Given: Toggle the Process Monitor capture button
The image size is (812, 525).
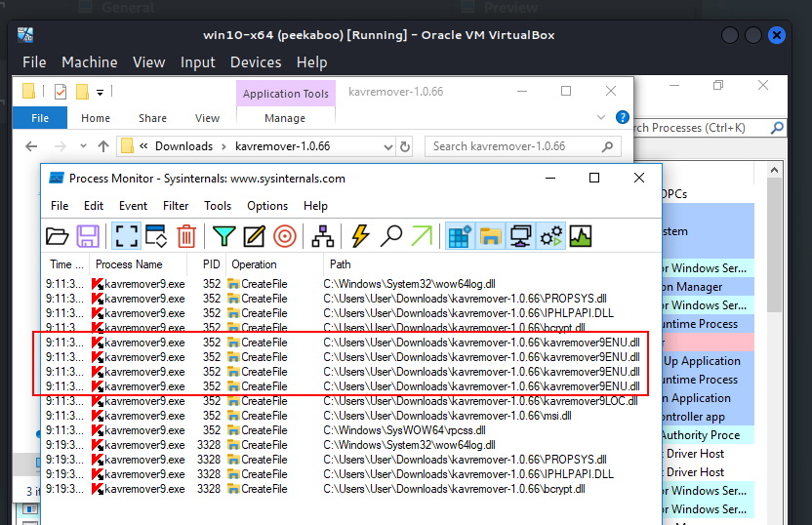Looking at the screenshot, I should (126, 236).
